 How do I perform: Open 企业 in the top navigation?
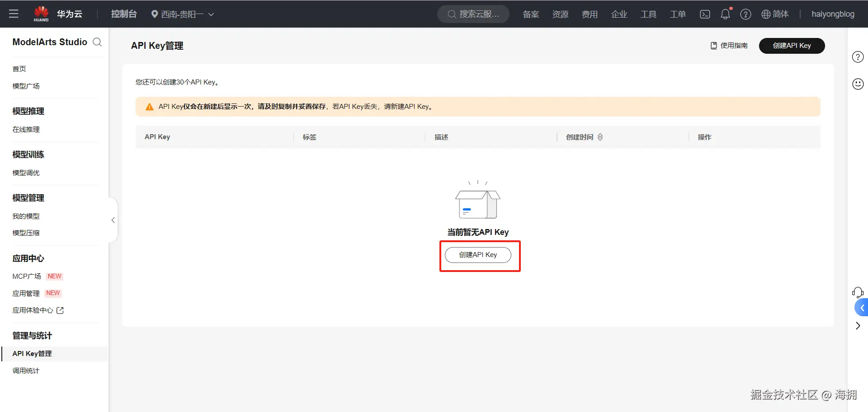619,14
